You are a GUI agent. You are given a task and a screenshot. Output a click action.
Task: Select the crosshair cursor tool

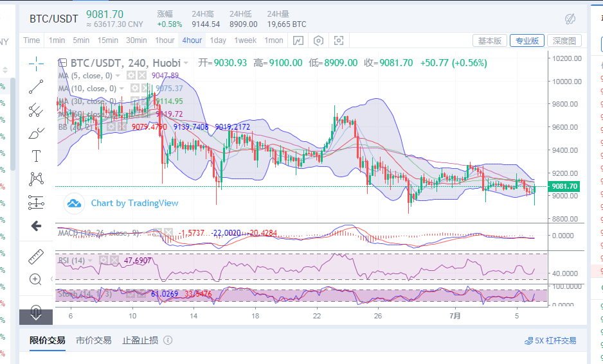point(36,64)
